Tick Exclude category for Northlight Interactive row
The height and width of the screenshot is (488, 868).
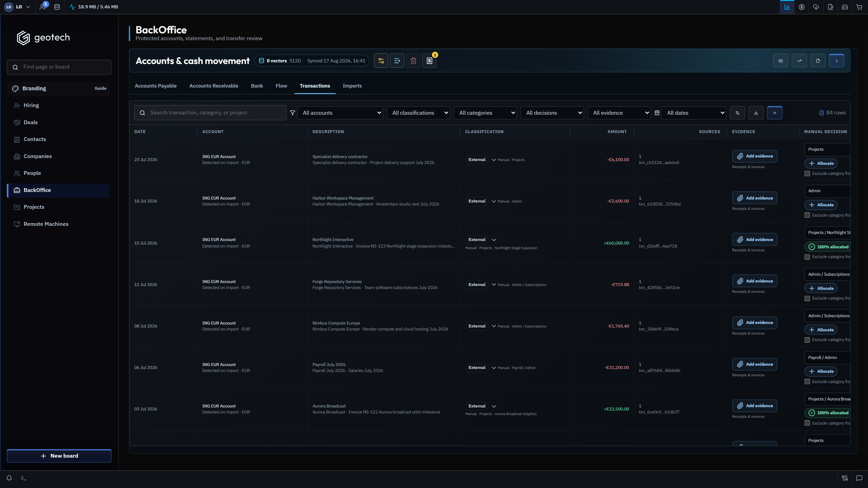(x=807, y=257)
